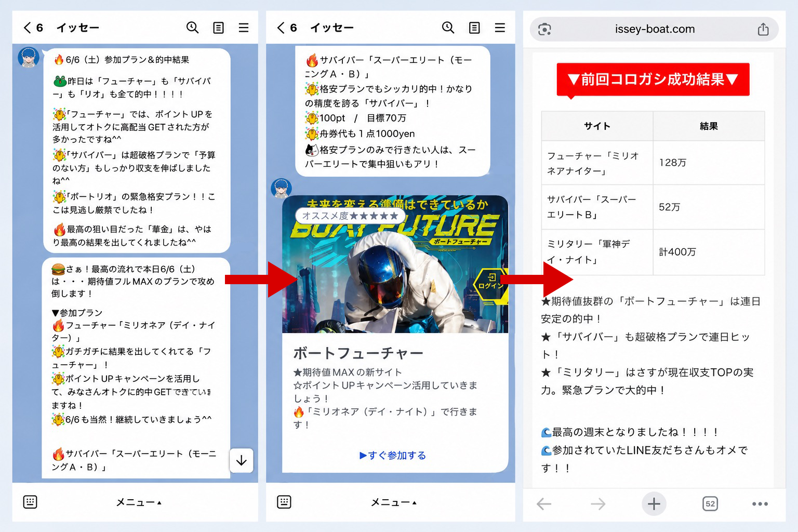Go back in the left LINE chat panel
Image resolution: width=798 pixels, height=532 pixels.
[x=28, y=28]
